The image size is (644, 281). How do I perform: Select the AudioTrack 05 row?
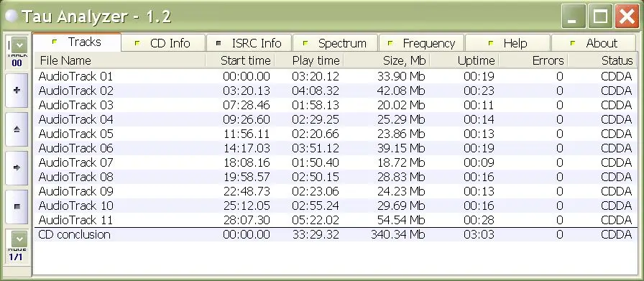point(336,134)
